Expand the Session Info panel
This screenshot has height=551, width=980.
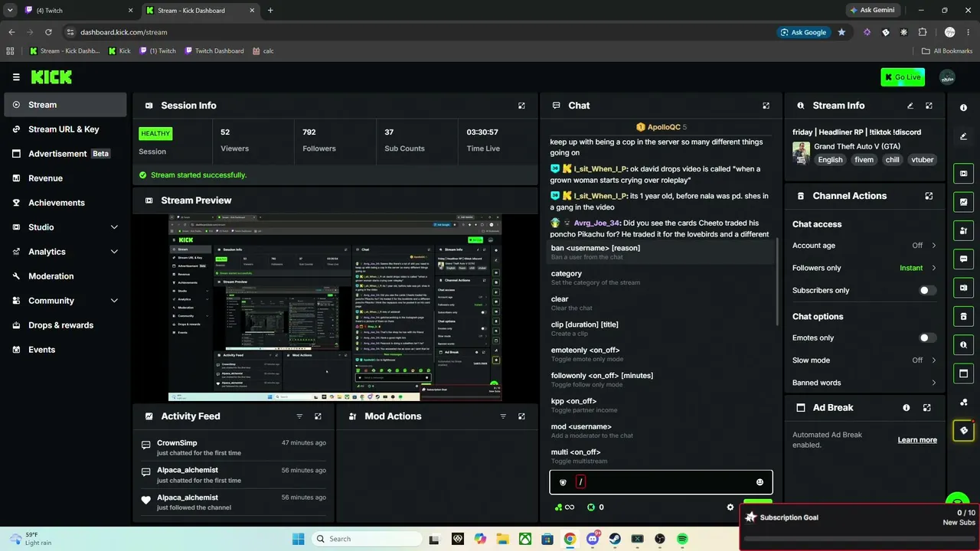point(521,106)
